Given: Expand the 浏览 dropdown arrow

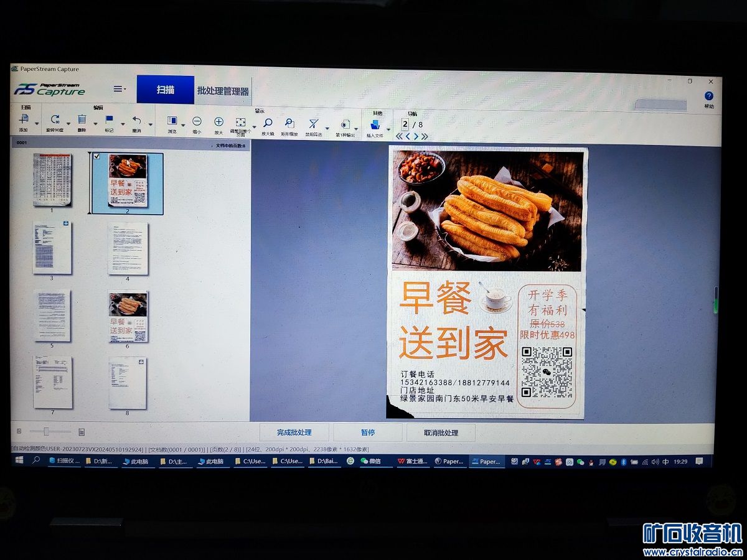Looking at the screenshot, I should tap(183, 124).
